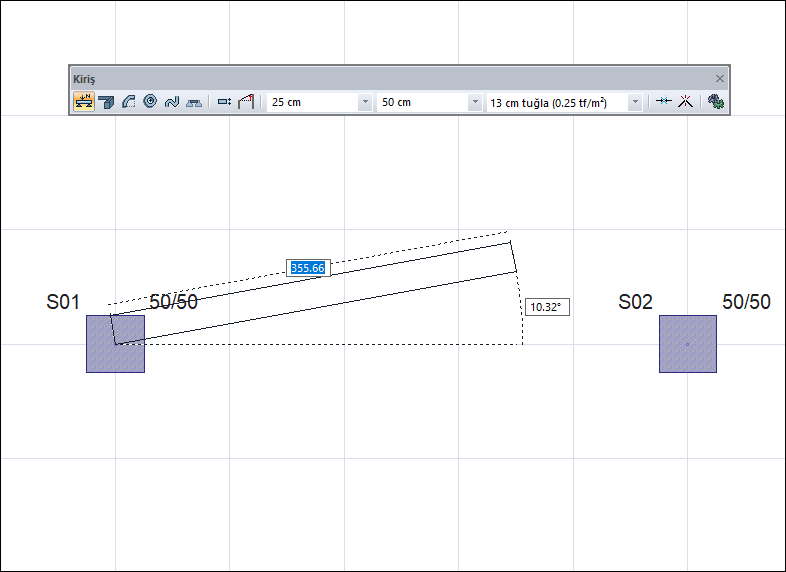The width and height of the screenshot is (786, 572).
Task: Select the wall-loaded beam tool icon
Action: (84, 102)
